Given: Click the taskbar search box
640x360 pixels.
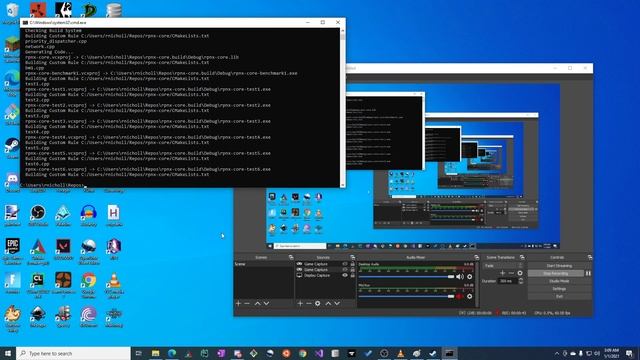Looking at the screenshot, I should tap(73, 353).
